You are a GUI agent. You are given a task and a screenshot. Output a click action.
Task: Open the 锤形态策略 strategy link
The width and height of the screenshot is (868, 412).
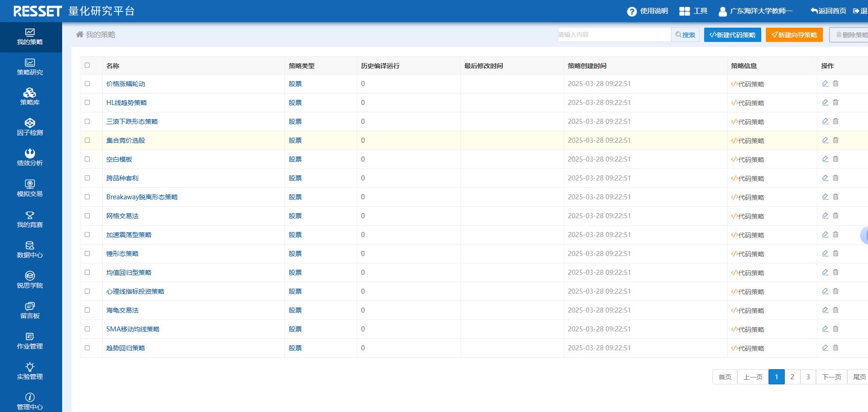[x=122, y=254]
